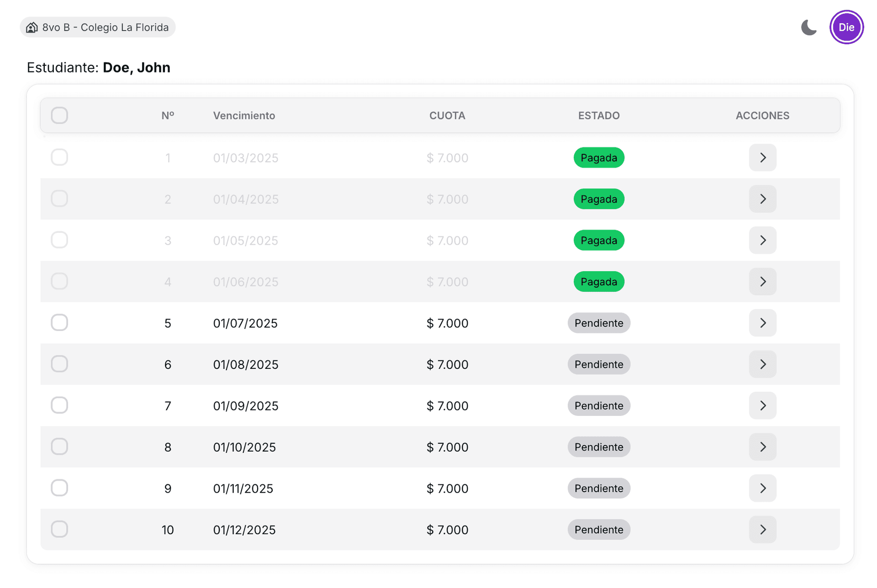Expand actions for the 01/07/2025 installment
877x588 pixels.
coord(763,323)
